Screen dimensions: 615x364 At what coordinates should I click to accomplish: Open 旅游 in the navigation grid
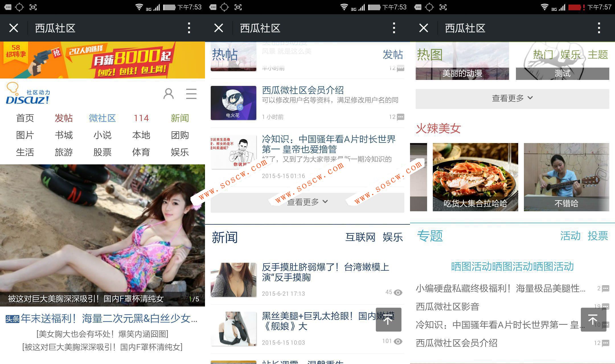[64, 152]
